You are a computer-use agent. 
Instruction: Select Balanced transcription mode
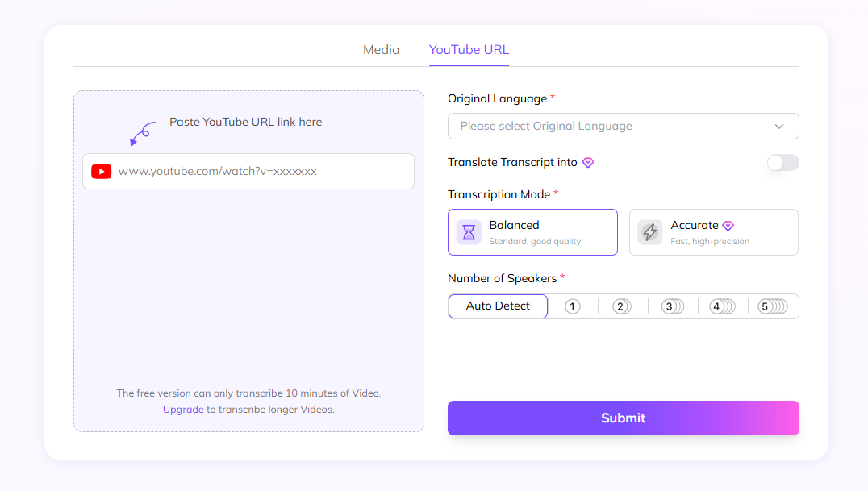532,231
